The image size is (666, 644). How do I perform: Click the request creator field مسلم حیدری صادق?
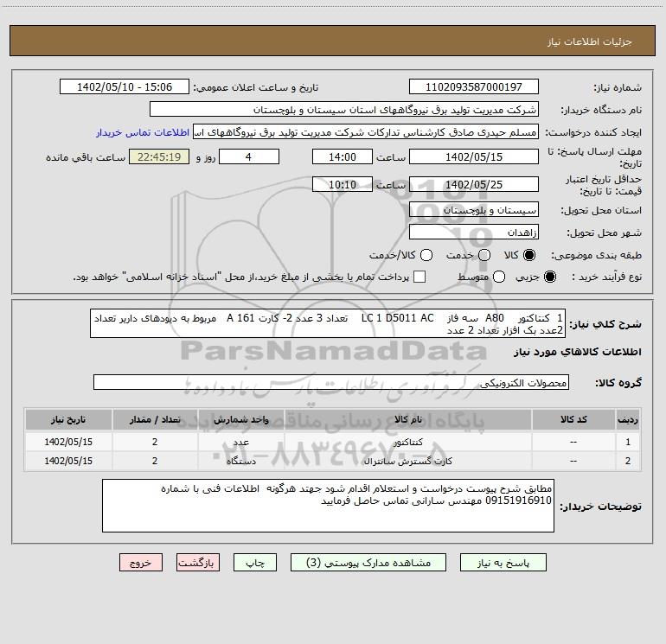366,131
